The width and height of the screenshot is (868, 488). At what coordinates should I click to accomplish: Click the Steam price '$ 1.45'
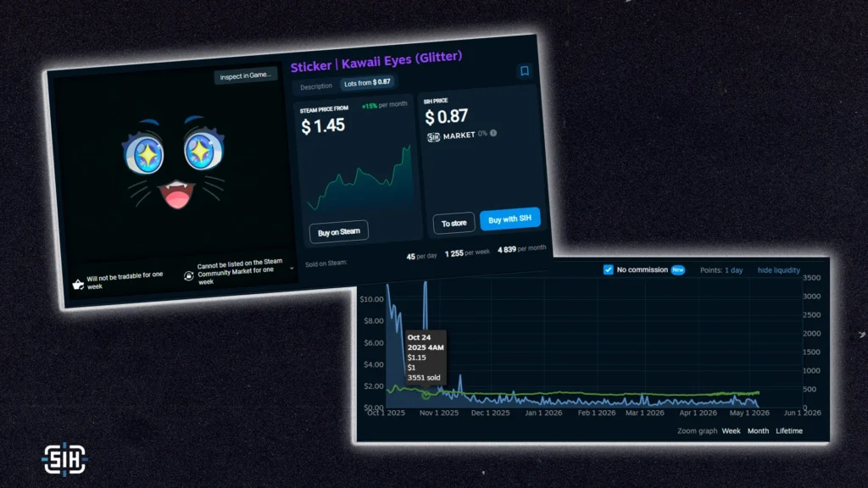click(x=323, y=126)
